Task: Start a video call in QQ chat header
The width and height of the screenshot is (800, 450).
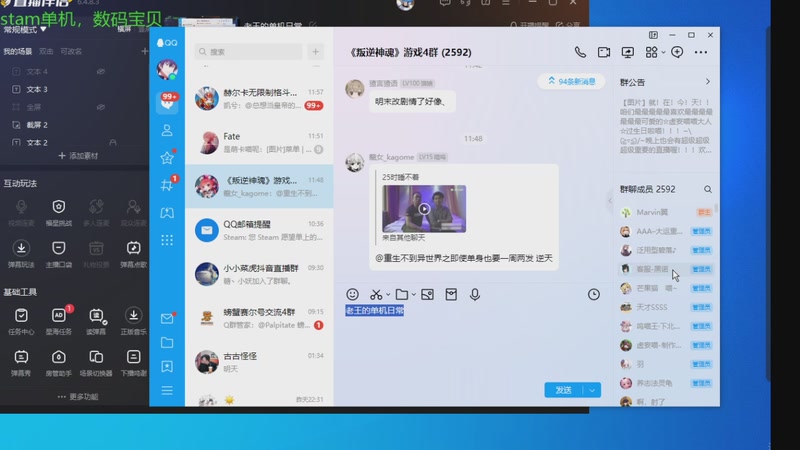Action: tap(604, 52)
